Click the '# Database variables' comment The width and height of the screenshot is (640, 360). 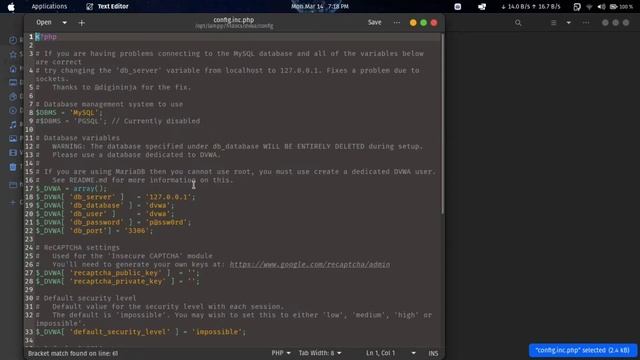coord(78,138)
